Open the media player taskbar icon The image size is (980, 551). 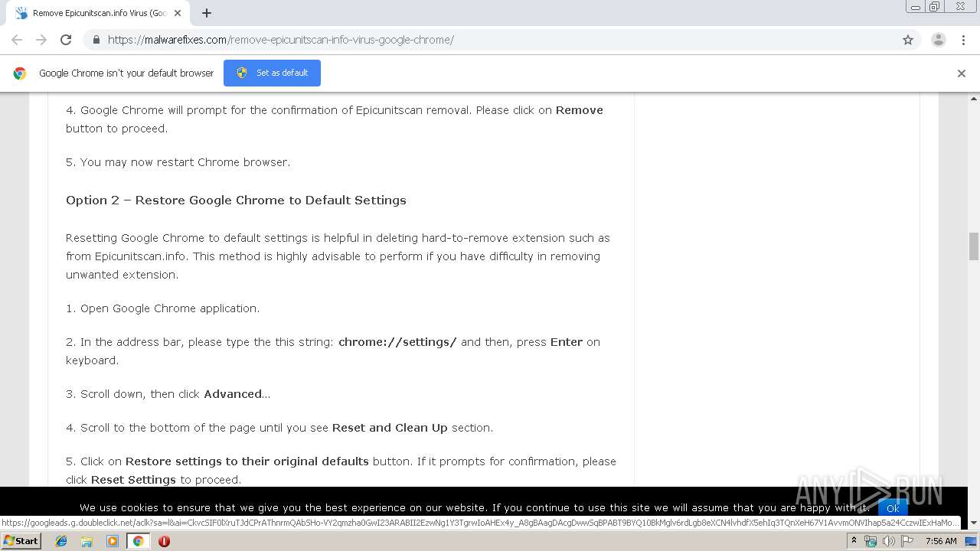tap(113, 541)
